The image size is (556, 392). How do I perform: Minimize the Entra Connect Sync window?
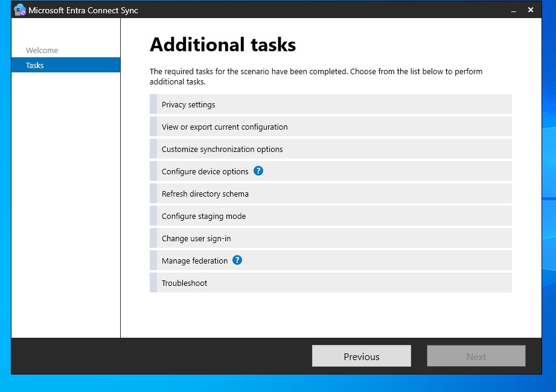tap(514, 10)
